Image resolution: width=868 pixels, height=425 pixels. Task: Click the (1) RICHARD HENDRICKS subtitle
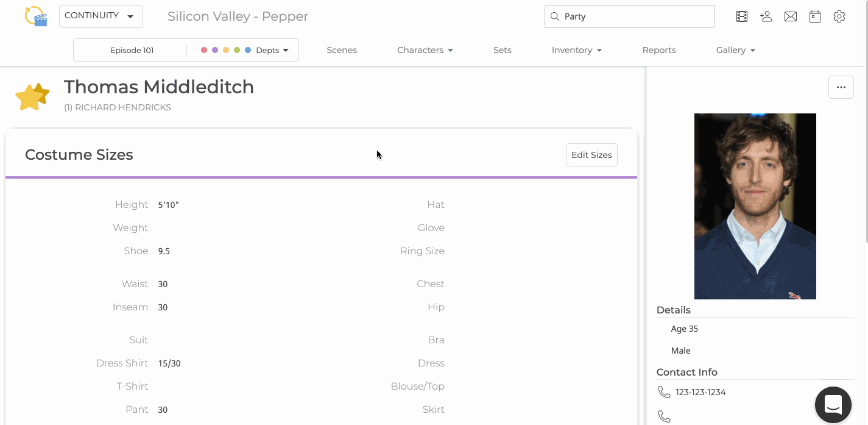click(118, 107)
